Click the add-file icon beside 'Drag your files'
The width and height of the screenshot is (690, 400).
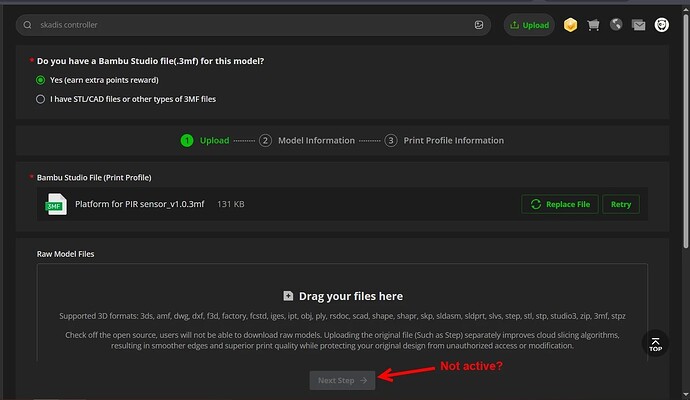tap(288, 296)
